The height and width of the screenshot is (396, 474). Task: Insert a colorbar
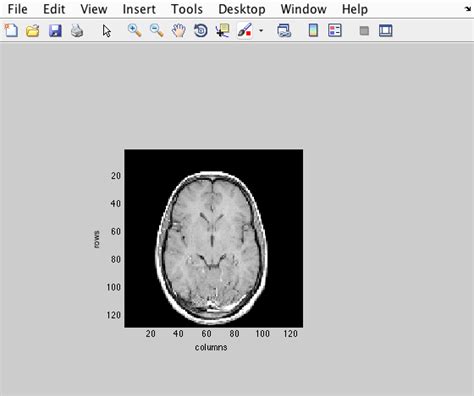coord(313,31)
